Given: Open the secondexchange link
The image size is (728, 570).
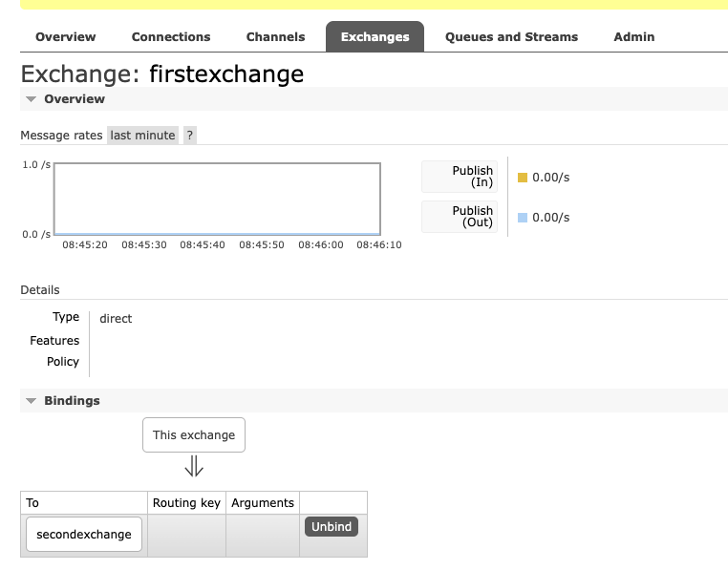Looking at the screenshot, I should [84, 535].
